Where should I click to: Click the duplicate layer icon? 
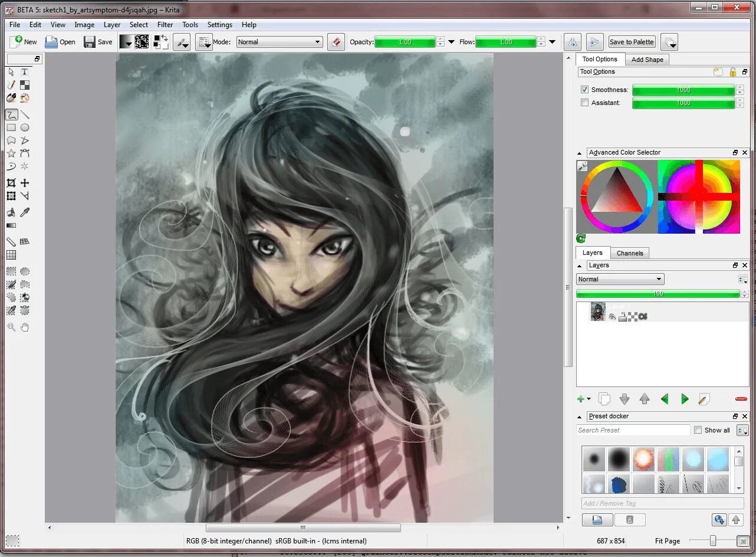604,399
